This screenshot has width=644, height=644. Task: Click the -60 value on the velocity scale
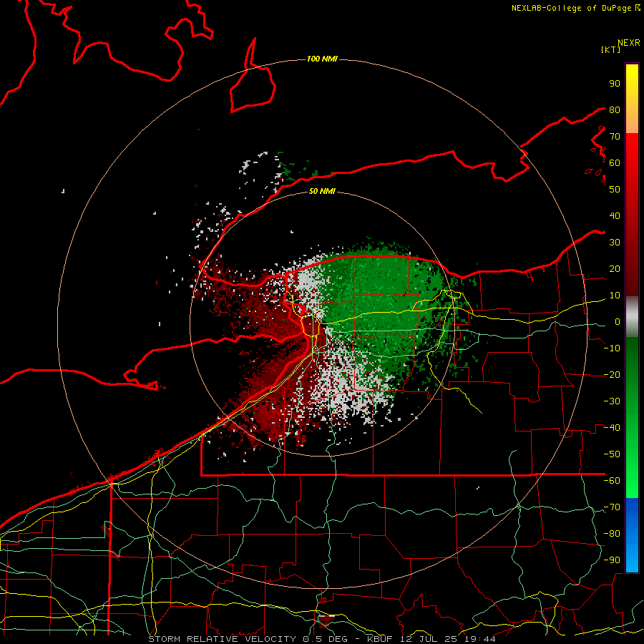tap(612, 481)
